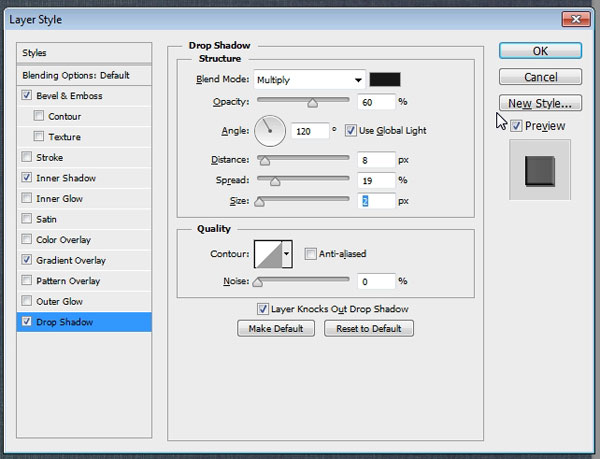600x459 pixels.
Task: Click the Opacity slider handle
Action: coord(312,101)
